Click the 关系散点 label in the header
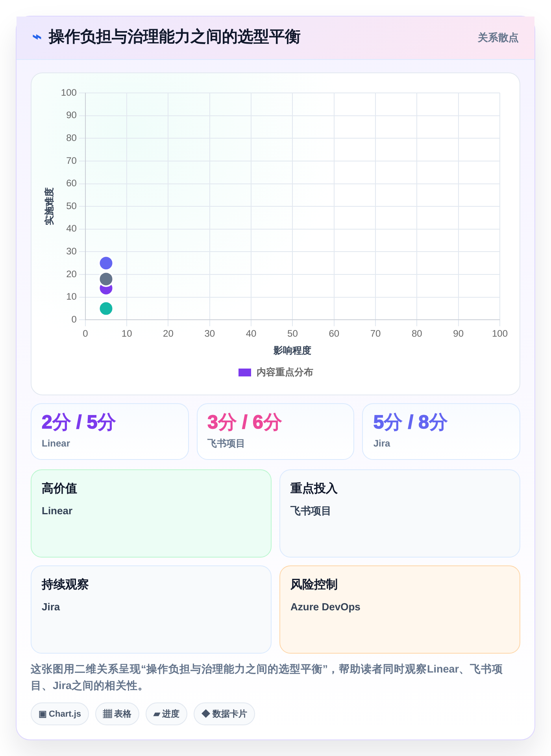This screenshot has width=551, height=756. pyautogui.click(x=498, y=38)
